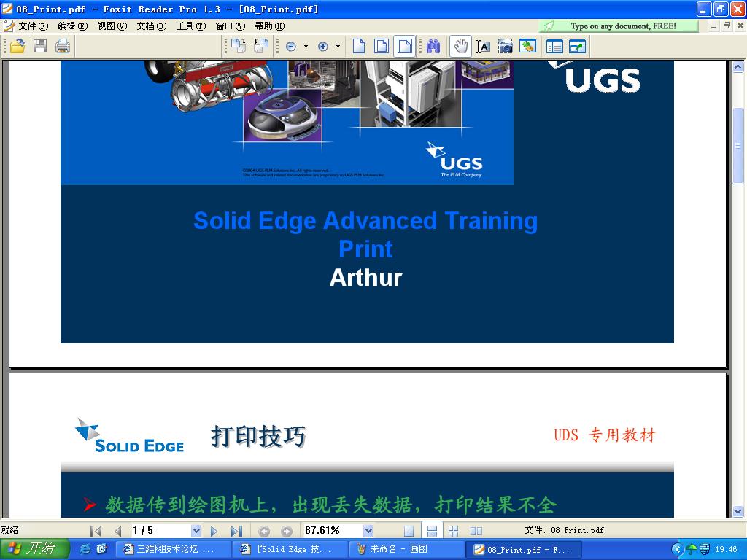Click the image tool icon
This screenshot has width=747, height=560.
[x=527, y=46]
